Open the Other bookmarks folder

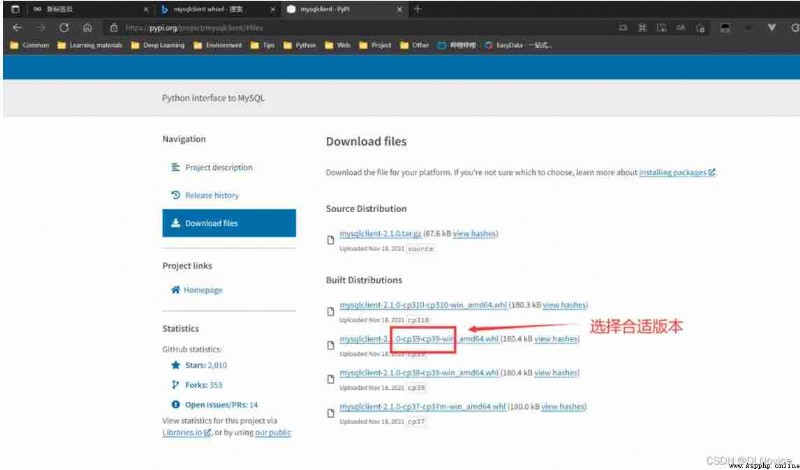415,45
